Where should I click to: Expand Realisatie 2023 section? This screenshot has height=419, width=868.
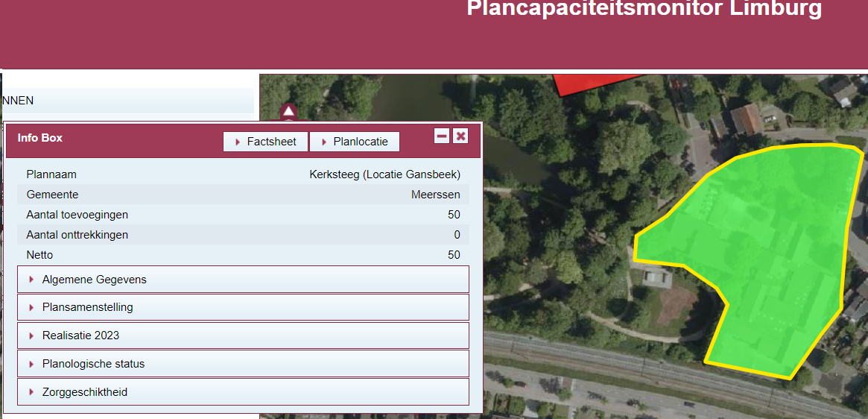[243, 335]
